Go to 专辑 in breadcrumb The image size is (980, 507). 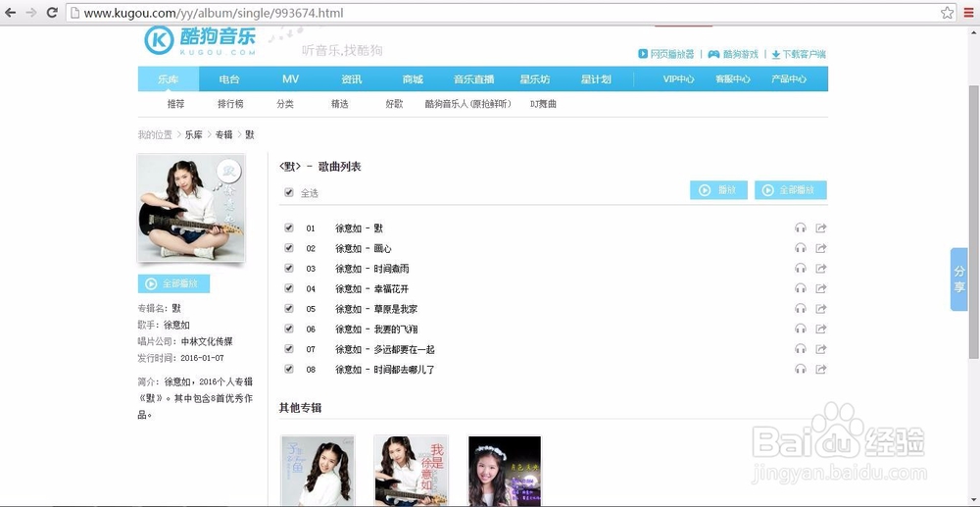[x=223, y=135]
